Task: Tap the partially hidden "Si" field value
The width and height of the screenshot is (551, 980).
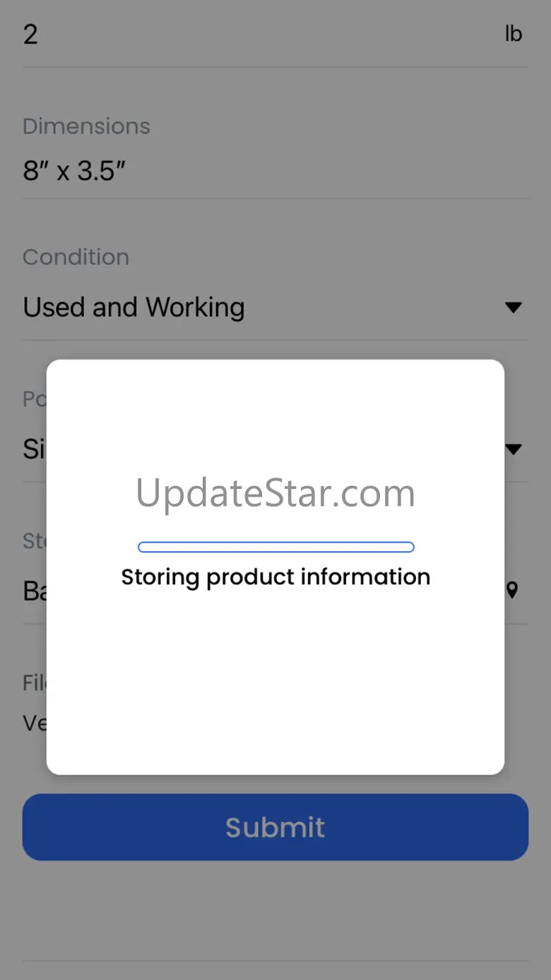Action: tap(34, 449)
